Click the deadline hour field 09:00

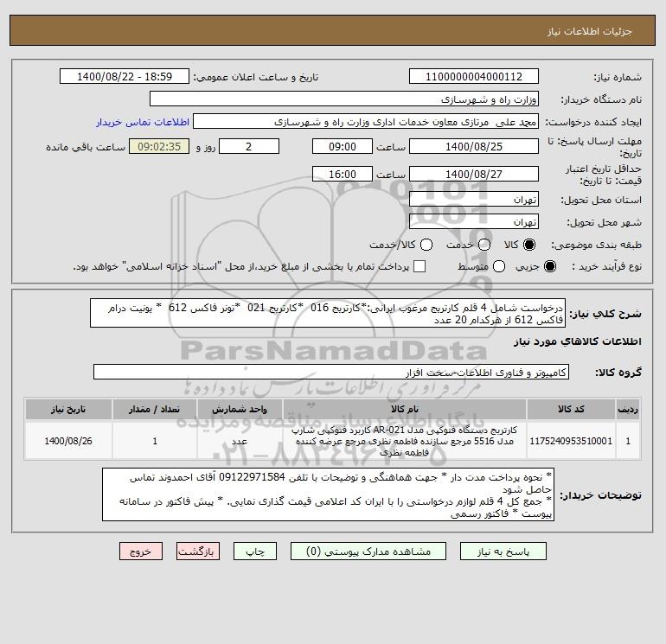[x=343, y=147]
